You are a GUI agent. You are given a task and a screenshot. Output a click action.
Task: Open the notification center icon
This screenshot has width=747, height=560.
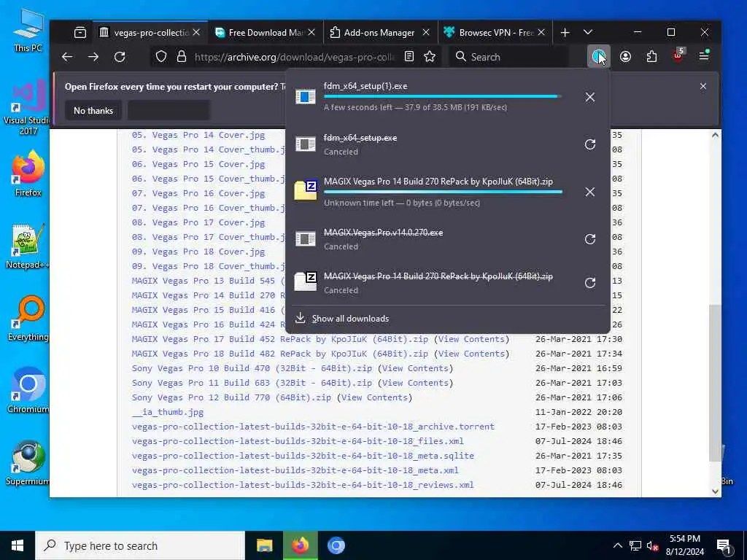(724, 546)
